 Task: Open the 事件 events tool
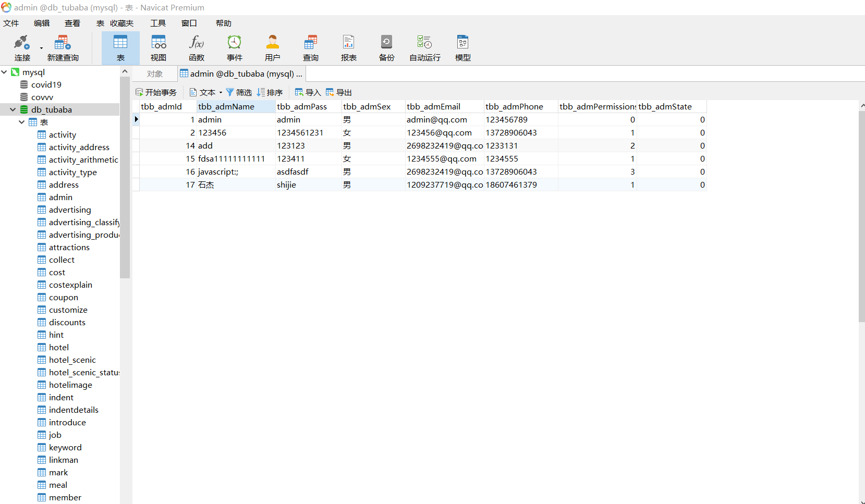point(235,48)
